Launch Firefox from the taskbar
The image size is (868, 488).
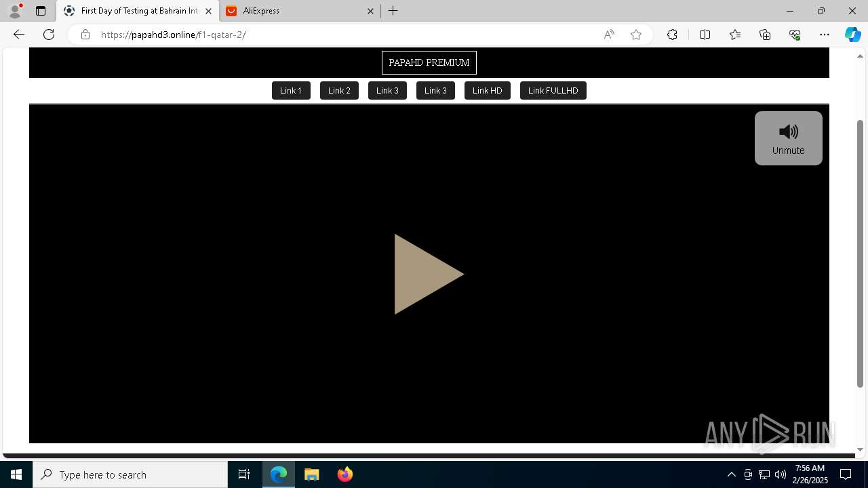tap(345, 474)
